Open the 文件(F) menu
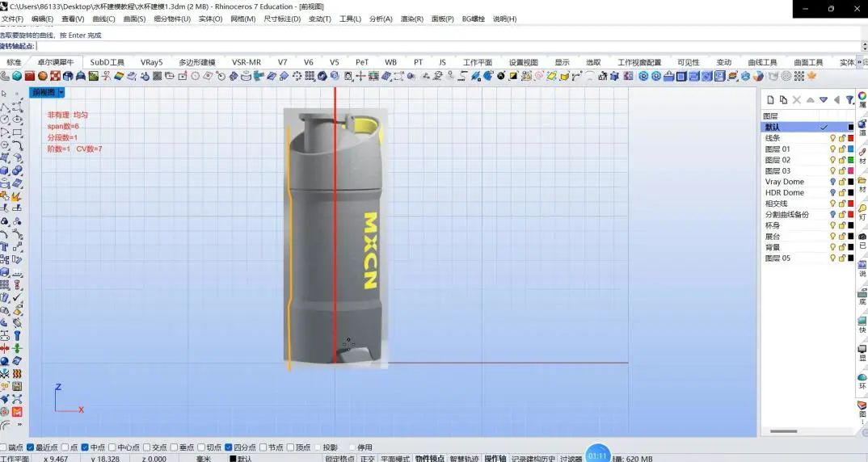 tap(12, 19)
